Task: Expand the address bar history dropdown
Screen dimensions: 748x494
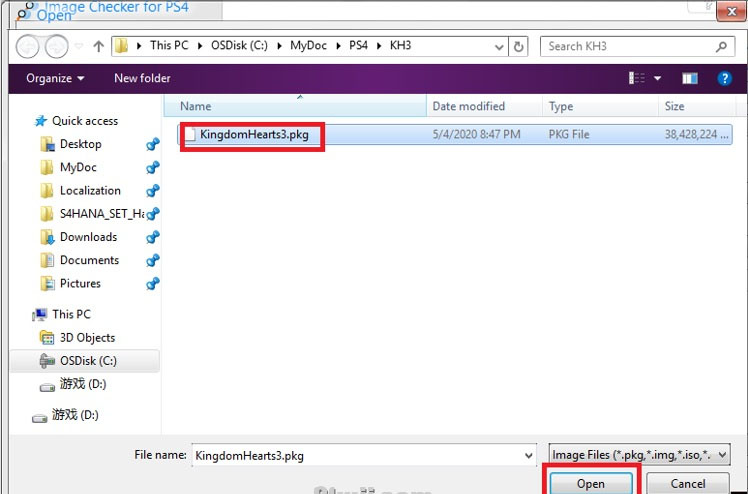Action: [499, 47]
